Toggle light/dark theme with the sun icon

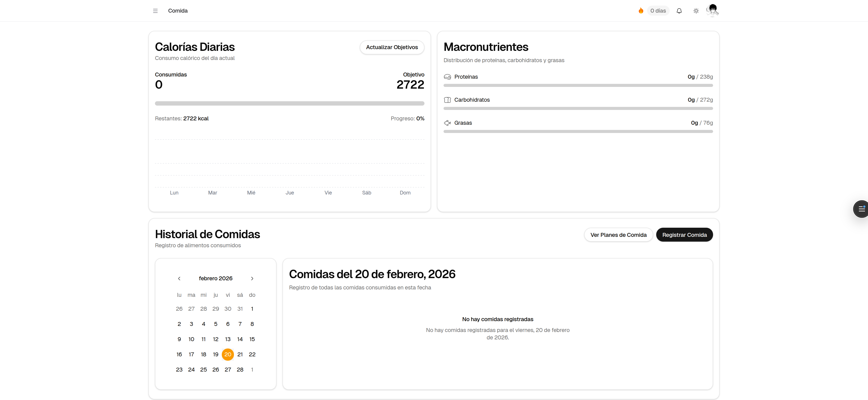[696, 11]
